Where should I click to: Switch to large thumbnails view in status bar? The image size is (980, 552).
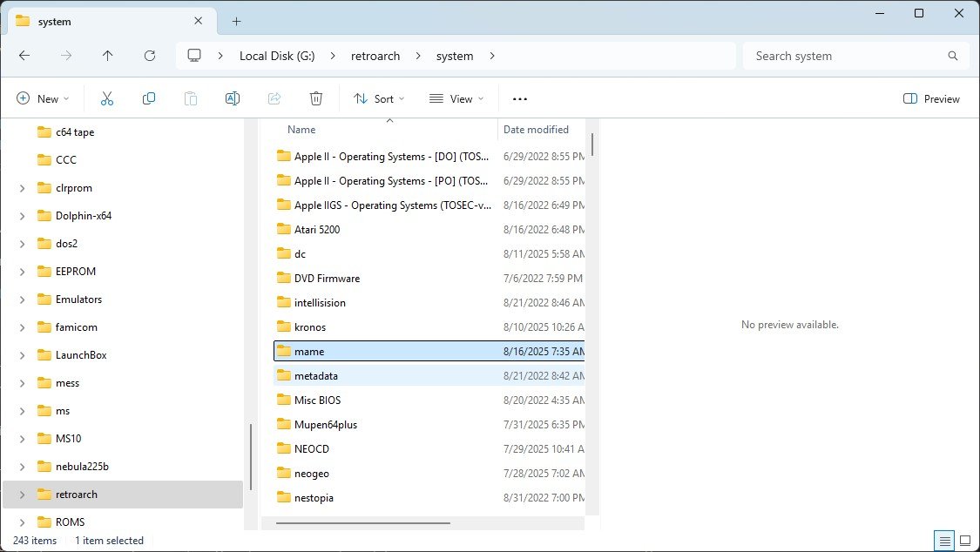pyautogui.click(x=965, y=541)
